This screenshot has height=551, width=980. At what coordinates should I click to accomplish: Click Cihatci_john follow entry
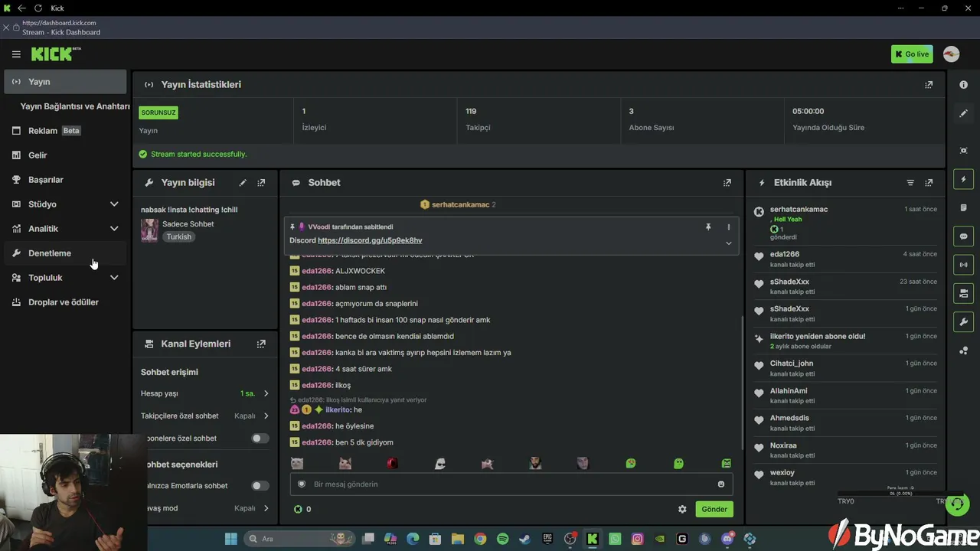click(845, 368)
